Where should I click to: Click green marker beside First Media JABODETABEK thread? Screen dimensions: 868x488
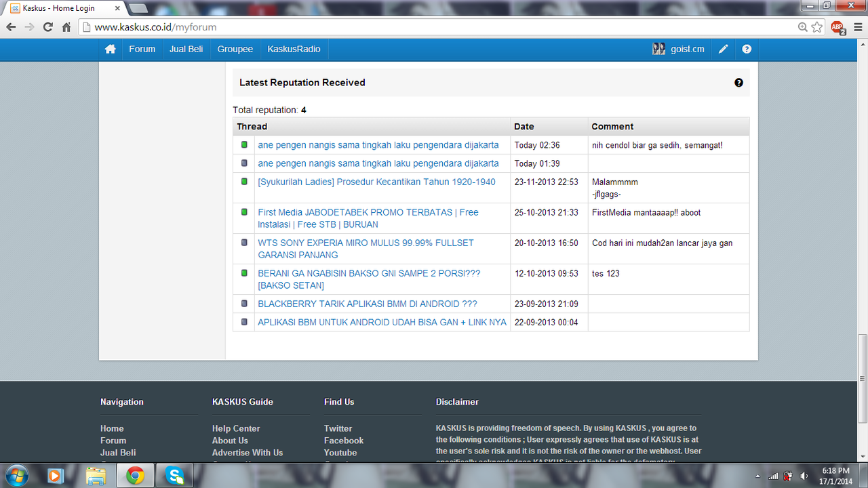click(x=244, y=211)
